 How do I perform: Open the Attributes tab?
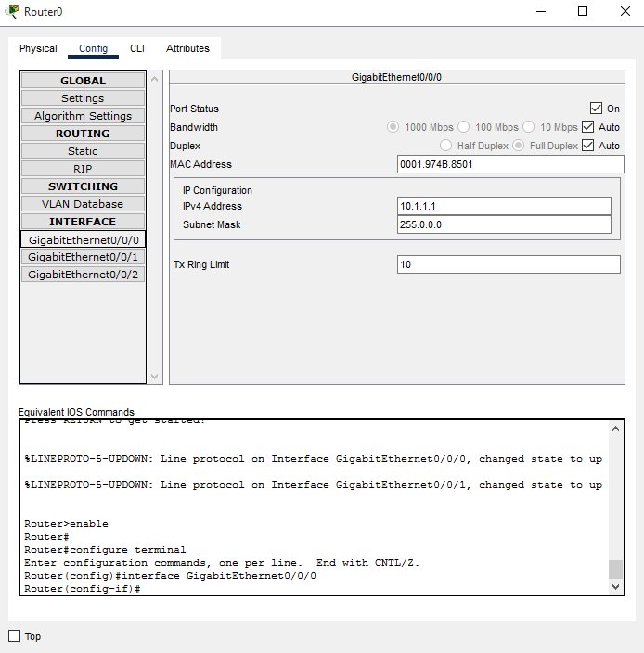[187, 48]
